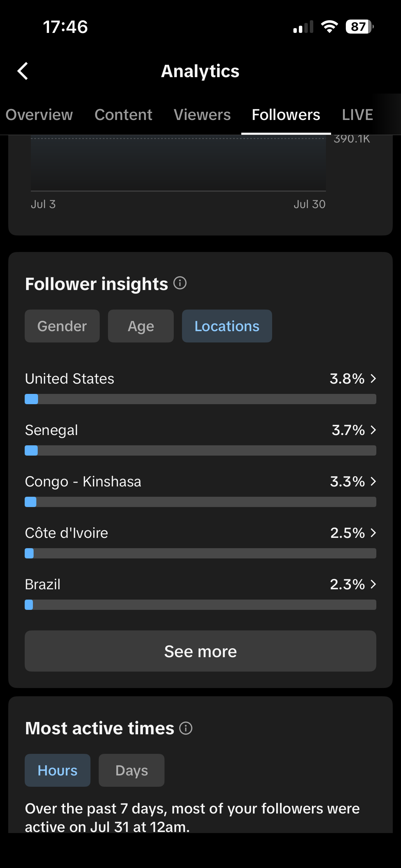Select the Hours active-times chip
401x868 pixels.
58,770
